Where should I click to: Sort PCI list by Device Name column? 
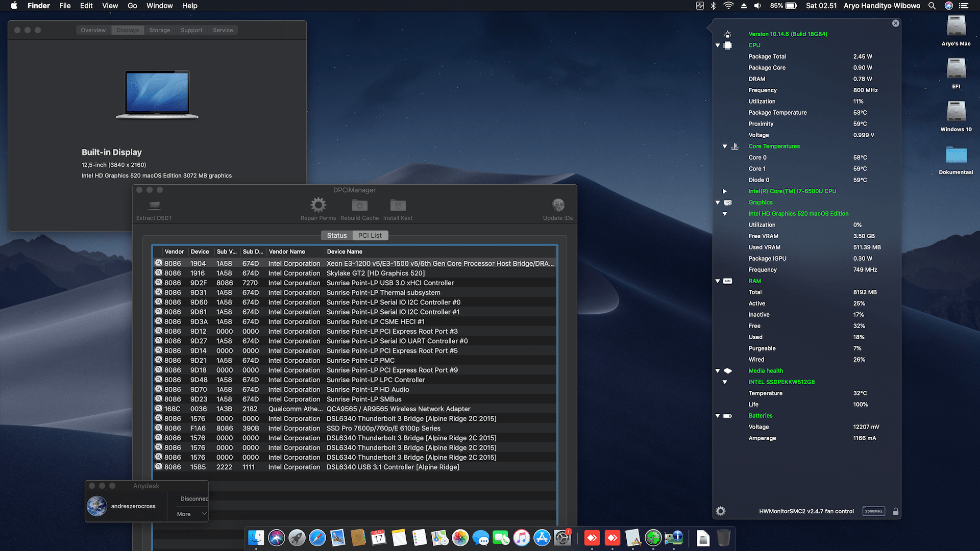point(440,252)
